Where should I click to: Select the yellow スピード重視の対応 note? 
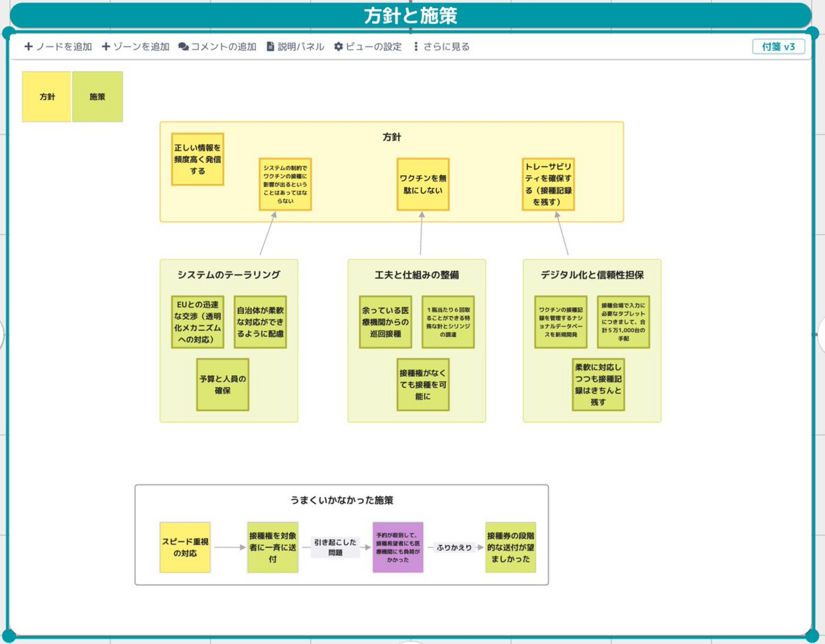(185, 548)
